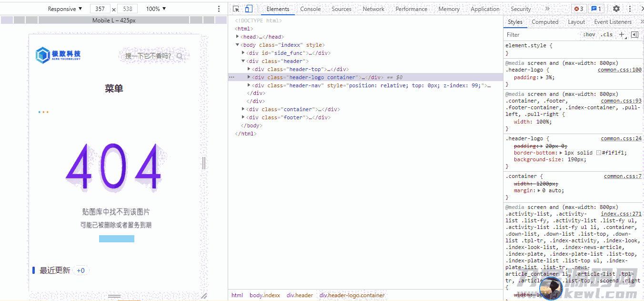Open the common.css:100 source link
Screen dimensions: 644x301
[x=619, y=70]
